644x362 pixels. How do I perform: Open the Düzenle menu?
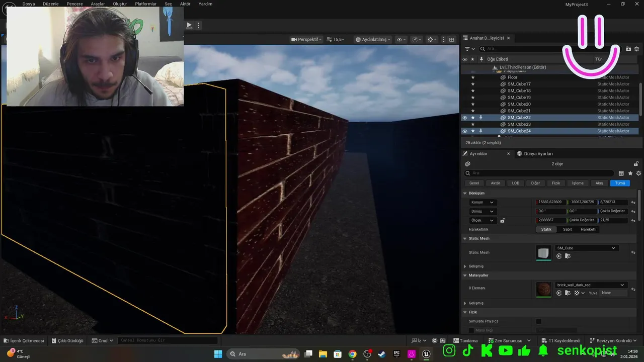(51, 4)
